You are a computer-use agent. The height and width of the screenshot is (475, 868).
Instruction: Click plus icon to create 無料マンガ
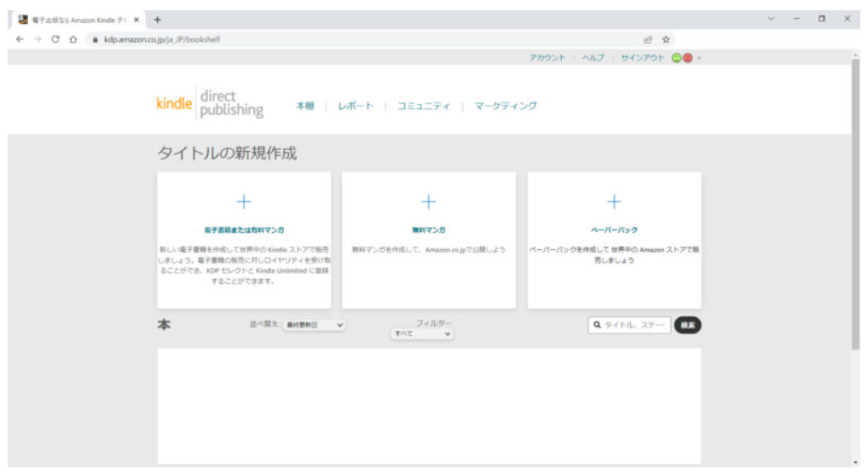(x=429, y=201)
